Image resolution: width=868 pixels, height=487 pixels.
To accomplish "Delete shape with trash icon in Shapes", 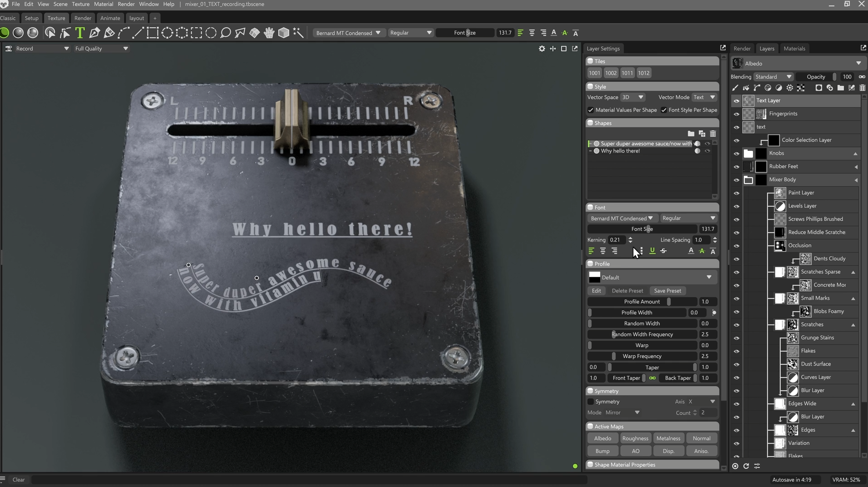I will [713, 134].
